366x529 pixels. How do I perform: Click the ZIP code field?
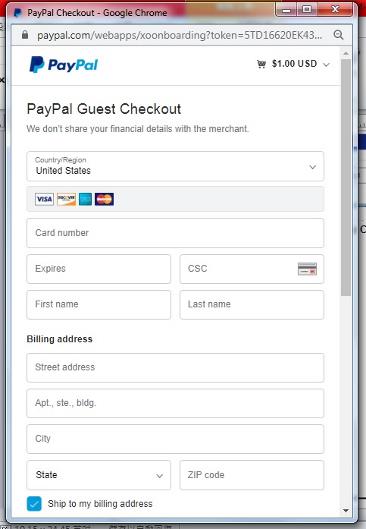(x=252, y=475)
